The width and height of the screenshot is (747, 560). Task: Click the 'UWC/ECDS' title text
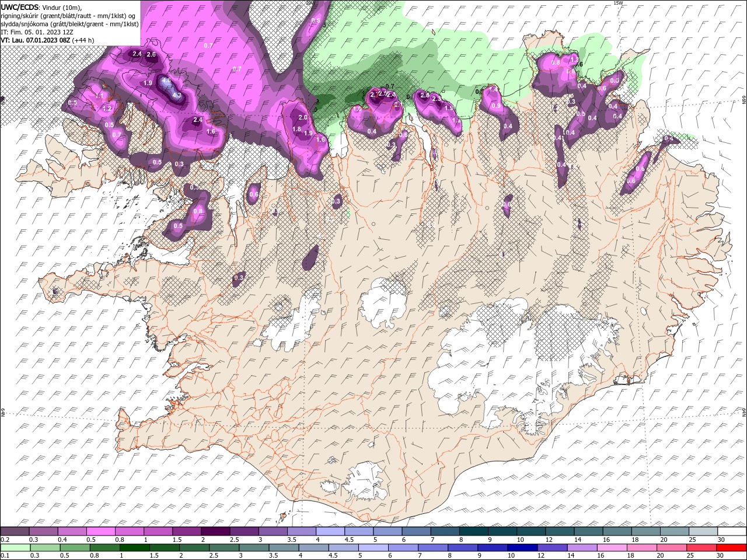coord(20,7)
